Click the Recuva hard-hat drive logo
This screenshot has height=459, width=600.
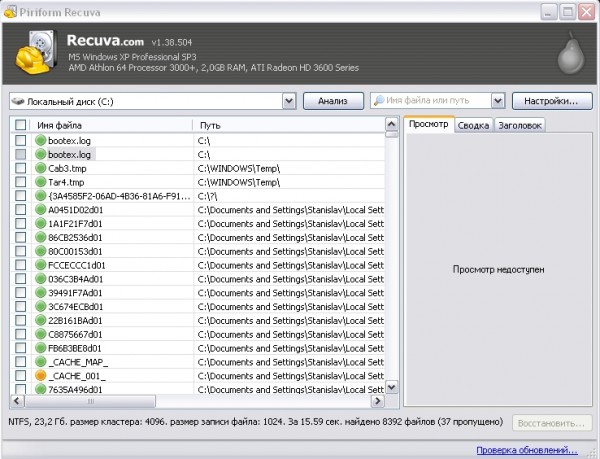point(37,52)
